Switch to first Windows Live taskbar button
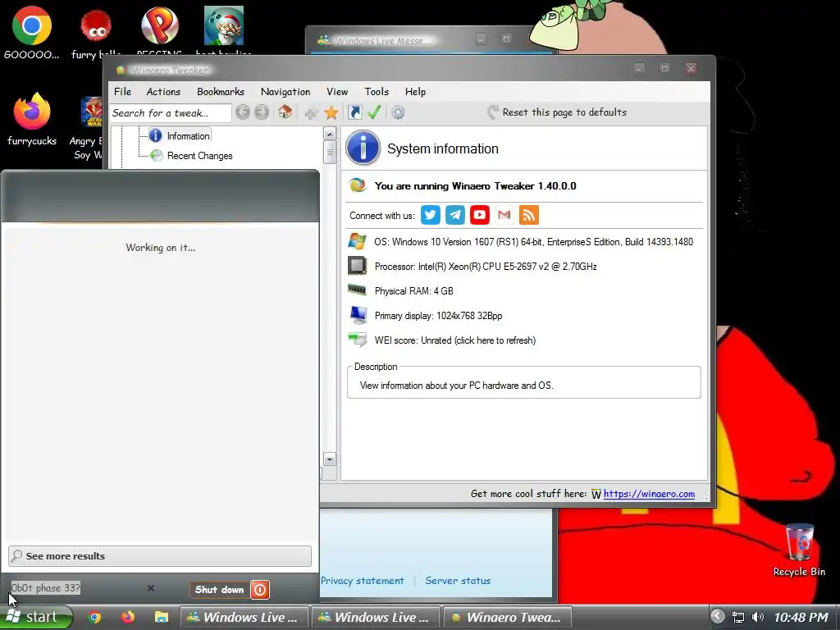The height and width of the screenshot is (630, 840). 244,617
